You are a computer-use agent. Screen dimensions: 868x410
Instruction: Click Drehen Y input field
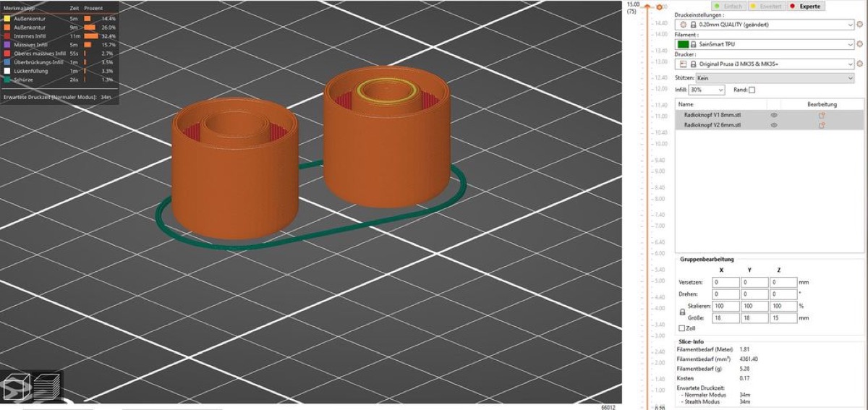(x=754, y=294)
